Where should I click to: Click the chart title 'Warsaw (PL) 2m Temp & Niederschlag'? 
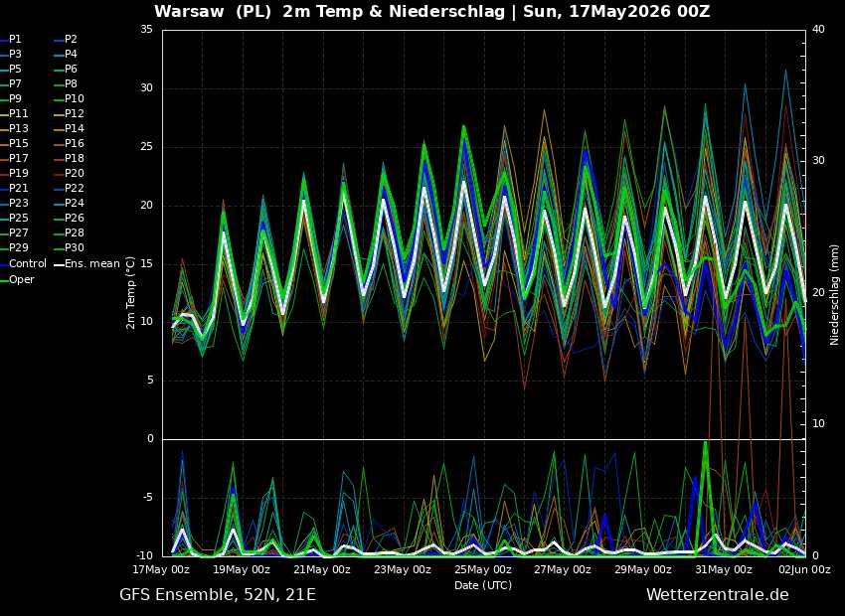pyautogui.click(x=329, y=11)
